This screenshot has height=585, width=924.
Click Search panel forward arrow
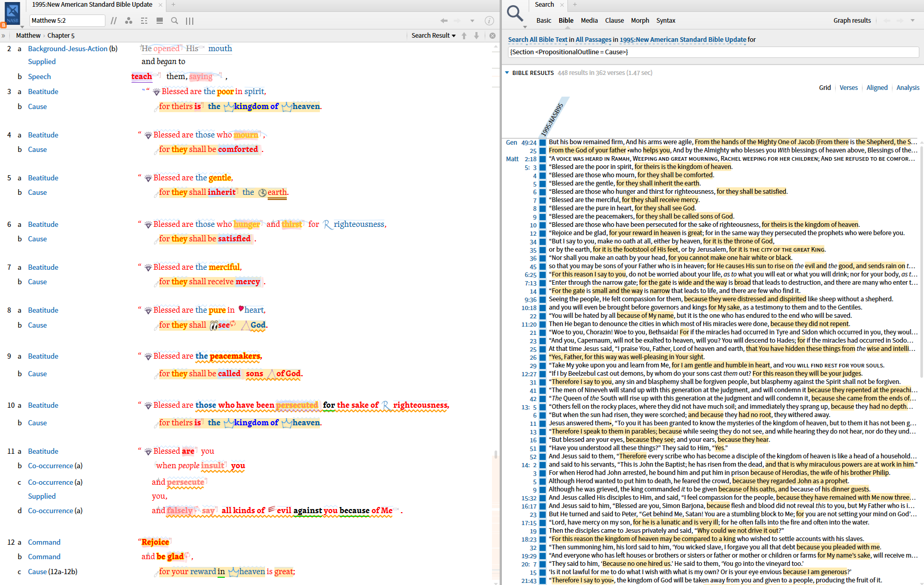point(900,21)
